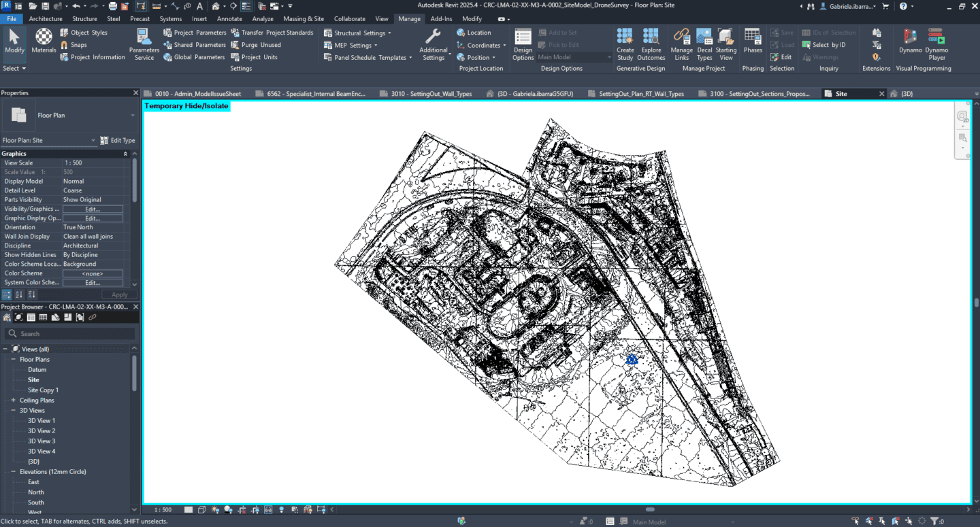
Task: Click the Purge Unused icon
Action: click(235, 45)
